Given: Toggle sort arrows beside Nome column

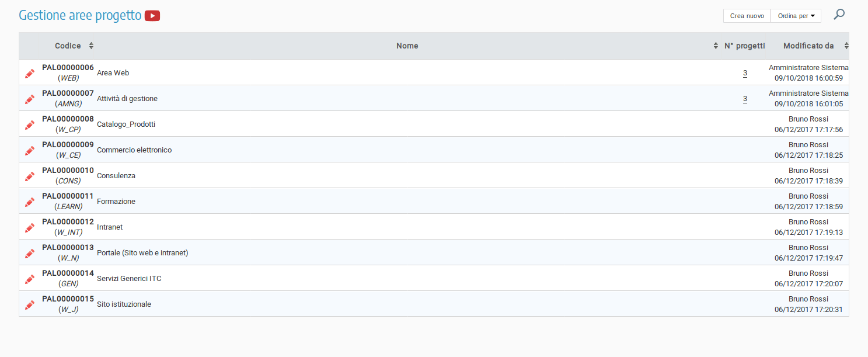Looking at the screenshot, I should (x=716, y=46).
